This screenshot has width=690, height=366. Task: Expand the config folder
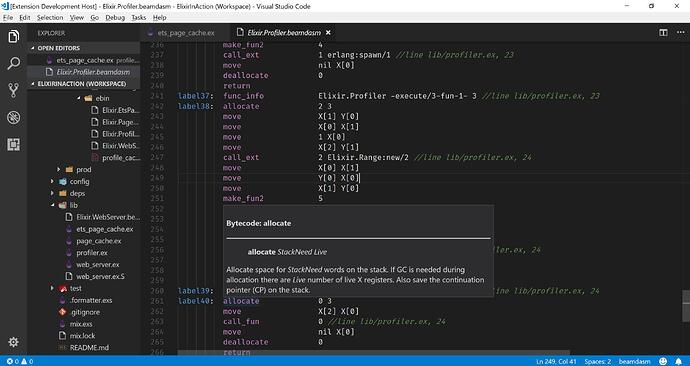[x=79, y=181]
